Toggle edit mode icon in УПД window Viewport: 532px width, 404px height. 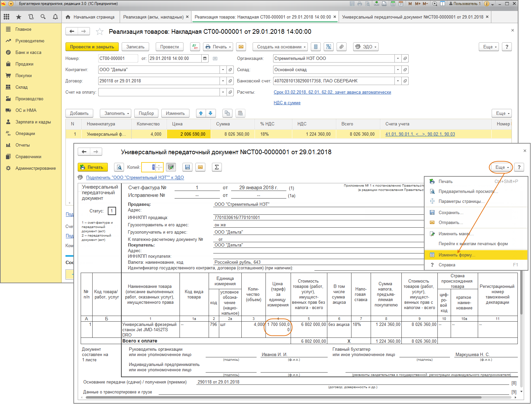pos(171,167)
